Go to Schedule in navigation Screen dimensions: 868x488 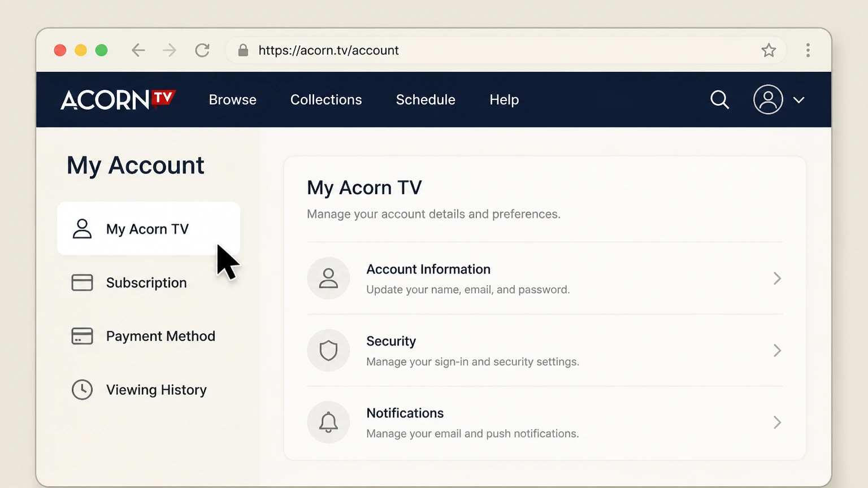(x=426, y=99)
